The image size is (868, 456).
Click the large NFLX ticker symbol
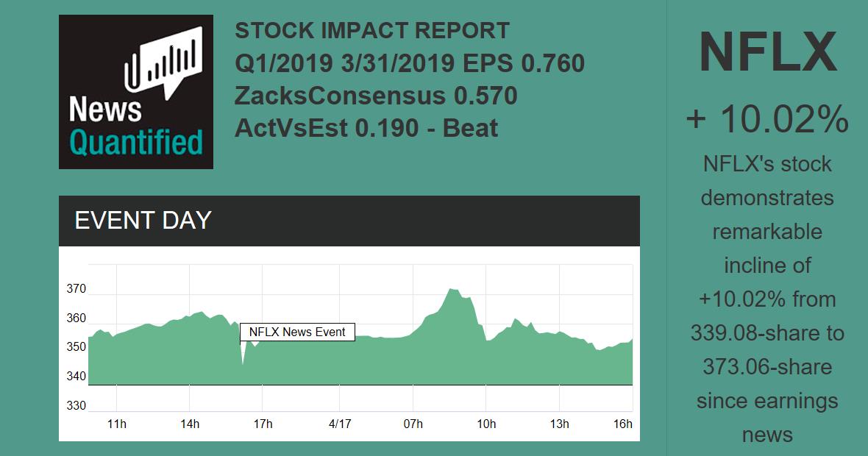pos(767,53)
